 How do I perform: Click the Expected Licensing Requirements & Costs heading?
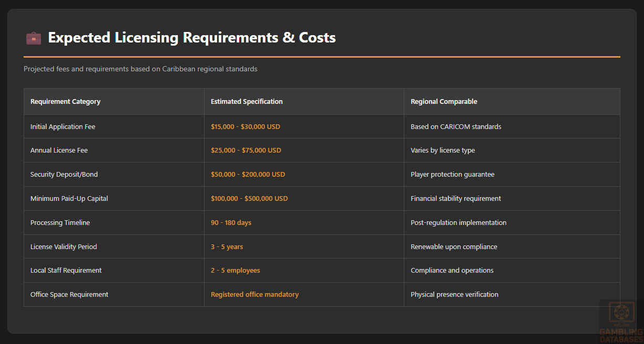tap(191, 38)
